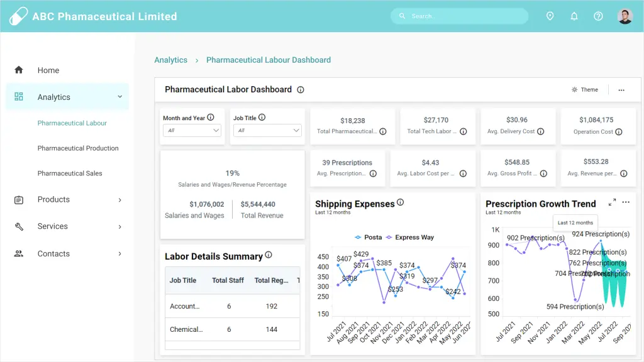
Task: Open the notifications bell icon
Action: click(x=574, y=16)
